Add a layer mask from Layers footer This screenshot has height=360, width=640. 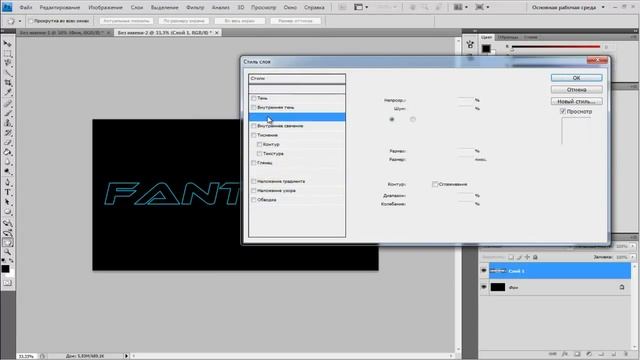[x=577, y=354]
